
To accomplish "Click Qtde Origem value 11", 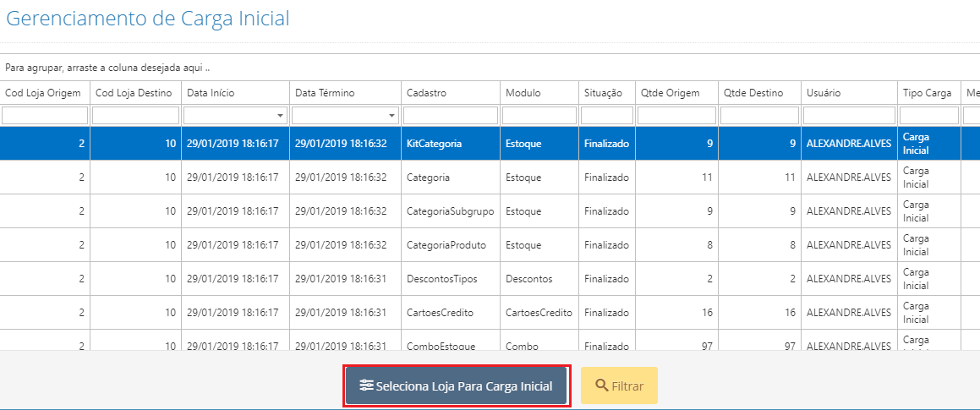I will [x=676, y=178].
